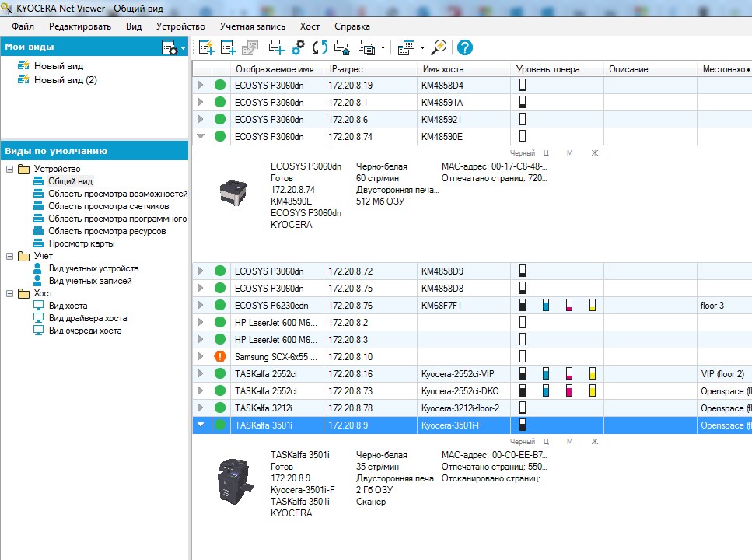Click the add manual view toolbar icon

click(229, 47)
